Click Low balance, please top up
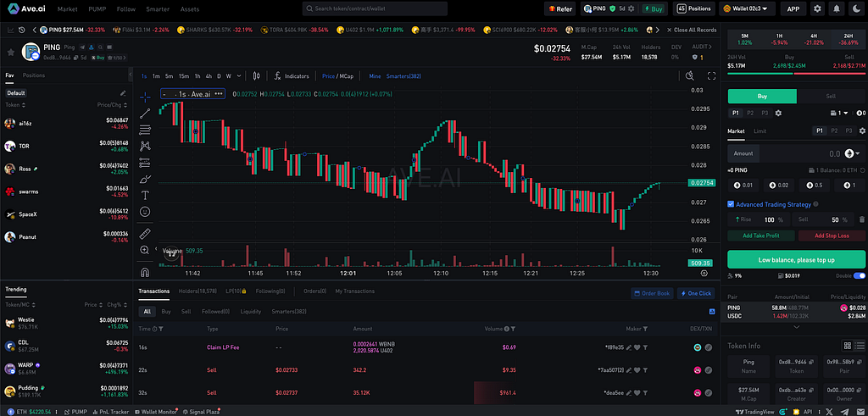 797,259
